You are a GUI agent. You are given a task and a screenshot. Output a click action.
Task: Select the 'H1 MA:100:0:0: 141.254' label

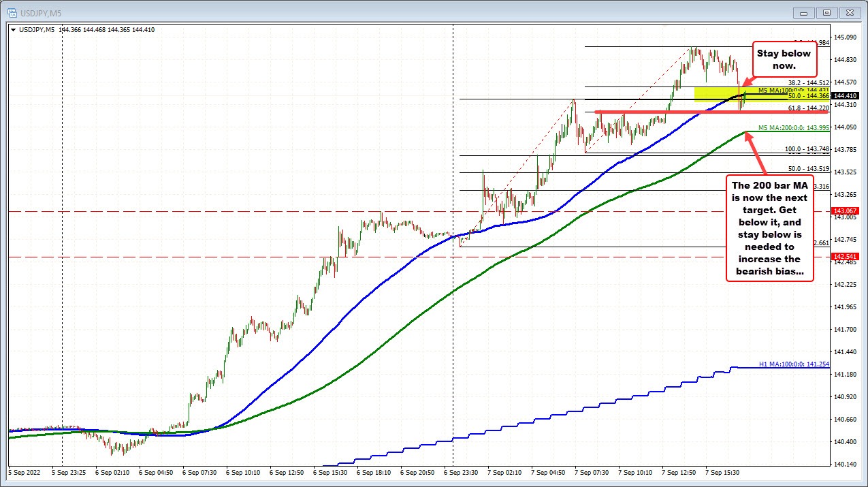(x=794, y=364)
